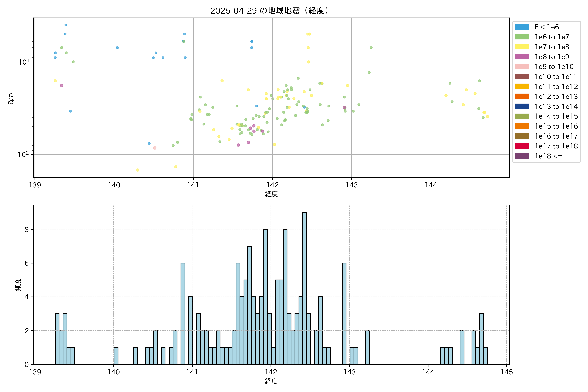The height and width of the screenshot is (392, 588).
Task: Click the pink 1e9 to 1e10 legend swatch
Action: tap(522, 67)
